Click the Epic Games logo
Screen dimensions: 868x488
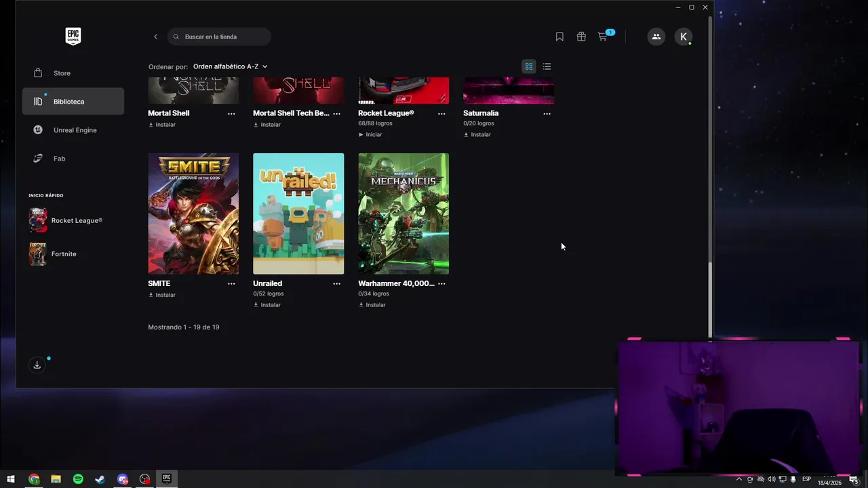pos(73,36)
